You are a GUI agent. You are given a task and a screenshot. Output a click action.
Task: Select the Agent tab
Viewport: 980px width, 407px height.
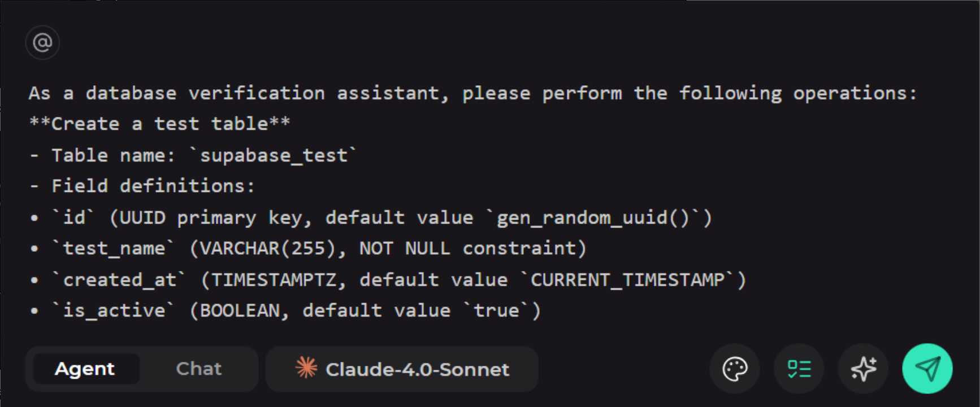point(86,369)
